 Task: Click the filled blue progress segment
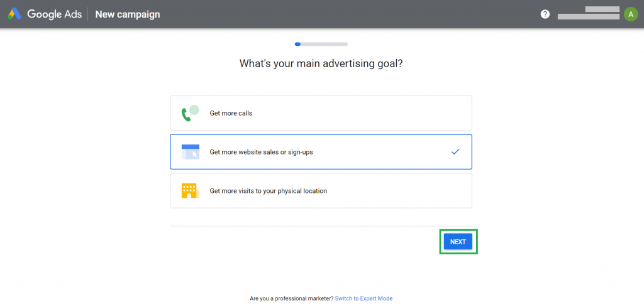click(297, 44)
